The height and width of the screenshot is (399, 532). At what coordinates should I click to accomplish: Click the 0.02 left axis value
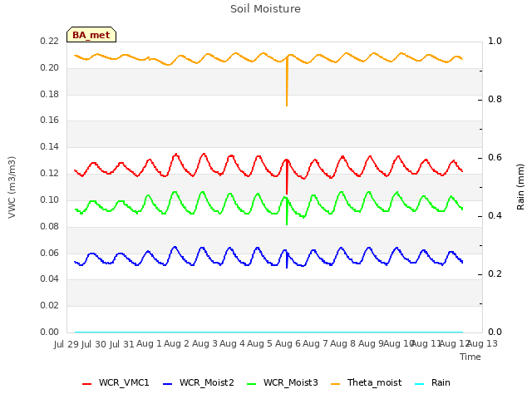click(x=50, y=306)
